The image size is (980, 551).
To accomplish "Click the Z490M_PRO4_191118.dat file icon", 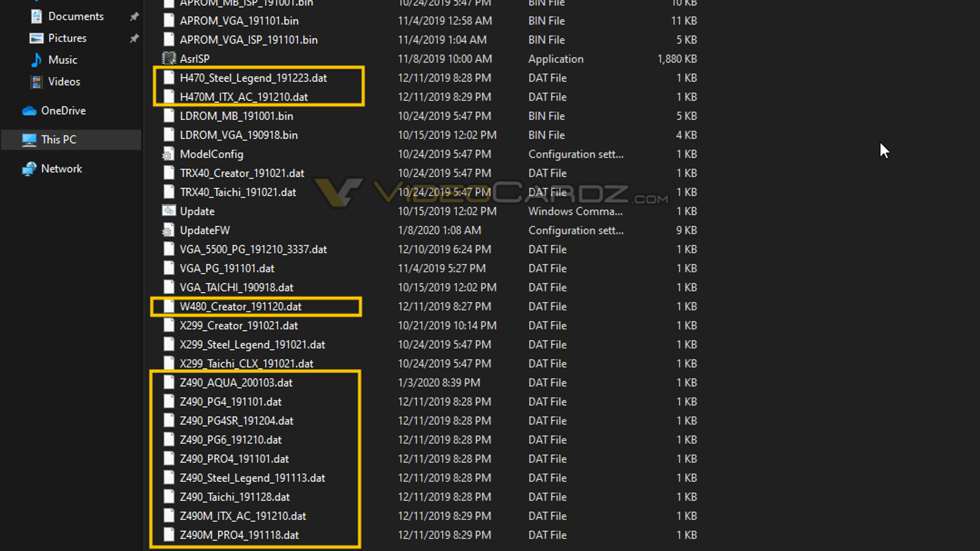I will point(169,535).
